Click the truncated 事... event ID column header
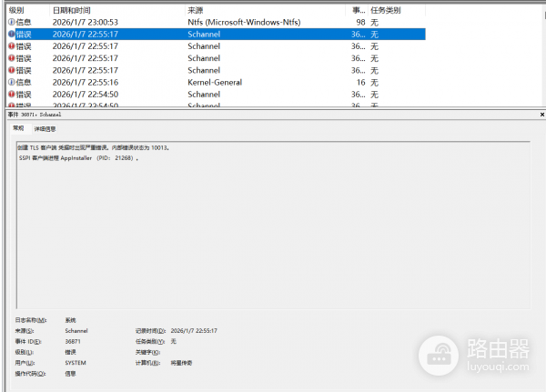 (x=359, y=10)
